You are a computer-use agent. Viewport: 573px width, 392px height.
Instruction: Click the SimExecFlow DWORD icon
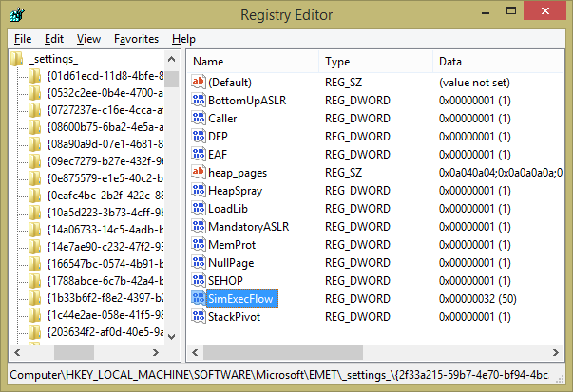199,299
